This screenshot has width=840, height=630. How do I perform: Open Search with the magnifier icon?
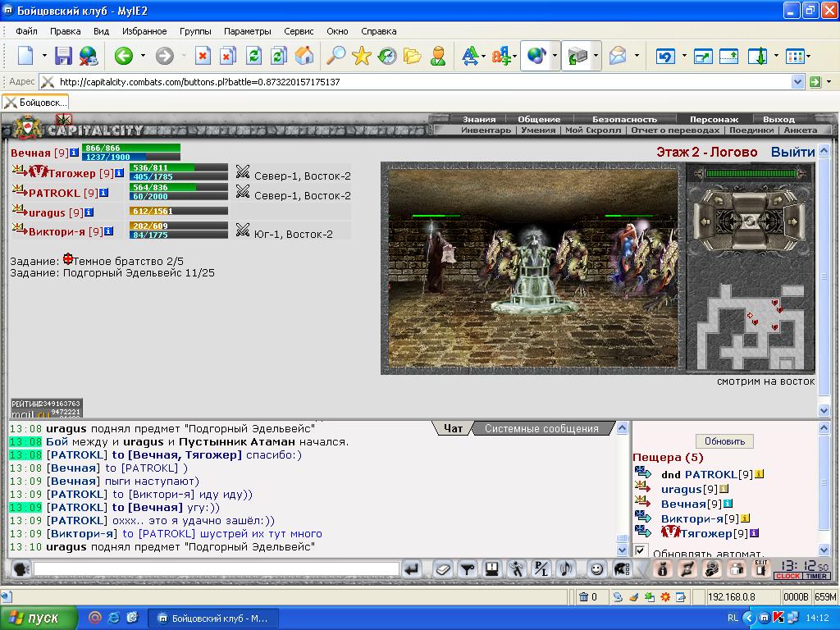tap(336, 56)
